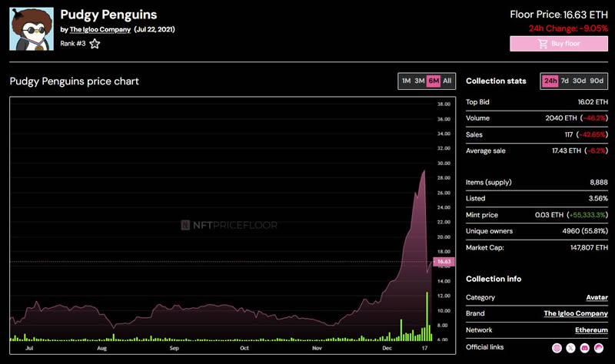This screenshot has height=364, width=615.
Task: Switch price chart to 3M range
Action: pos(420,81)
